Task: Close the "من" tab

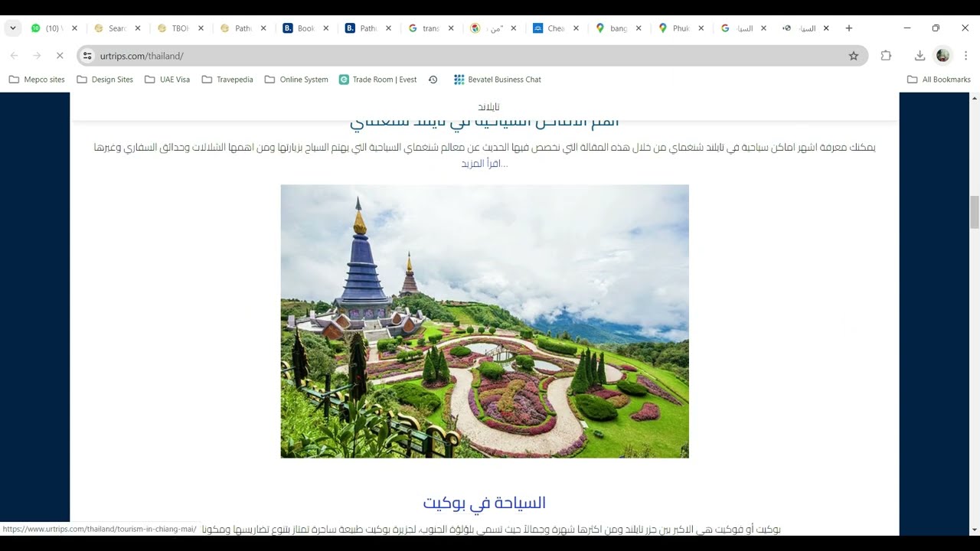Action: (513, 28)
